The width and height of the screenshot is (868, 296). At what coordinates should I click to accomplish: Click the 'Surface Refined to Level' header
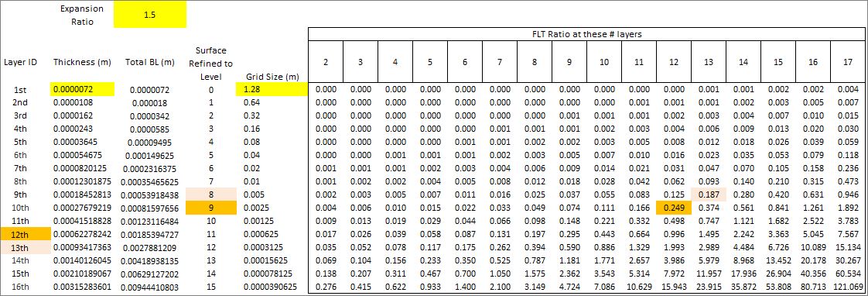[210, 64]
